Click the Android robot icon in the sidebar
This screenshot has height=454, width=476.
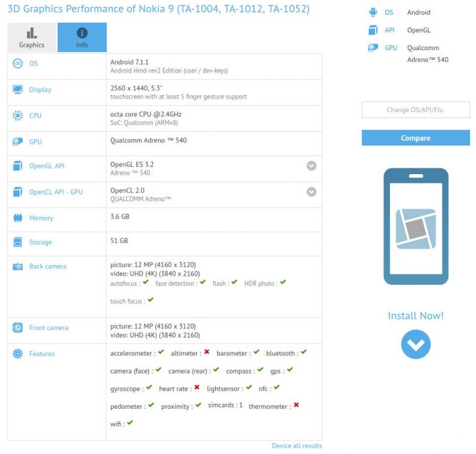372,12
